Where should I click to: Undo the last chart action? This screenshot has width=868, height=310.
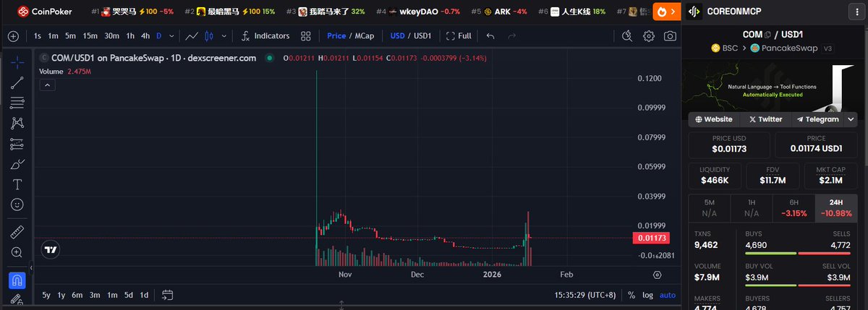pos(491,36)
